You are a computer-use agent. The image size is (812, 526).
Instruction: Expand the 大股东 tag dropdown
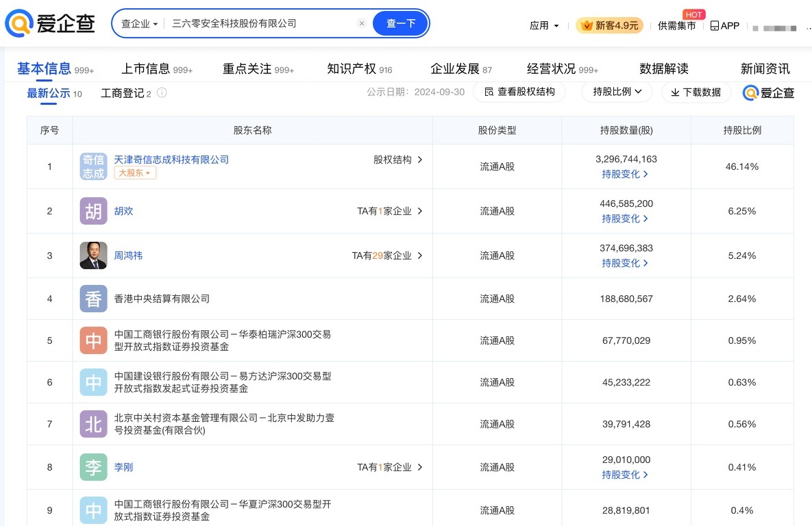(135, 173)
